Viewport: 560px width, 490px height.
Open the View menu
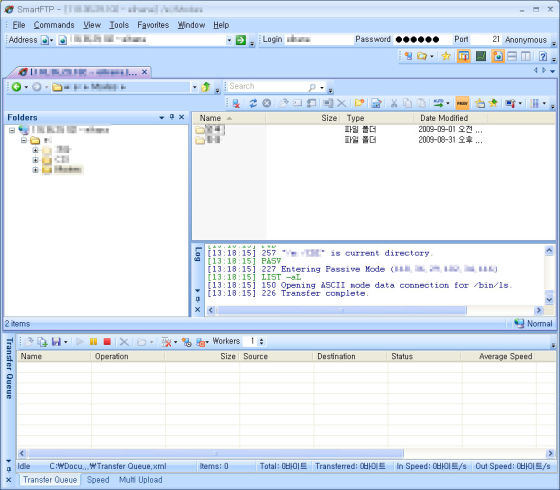[92, 25]
